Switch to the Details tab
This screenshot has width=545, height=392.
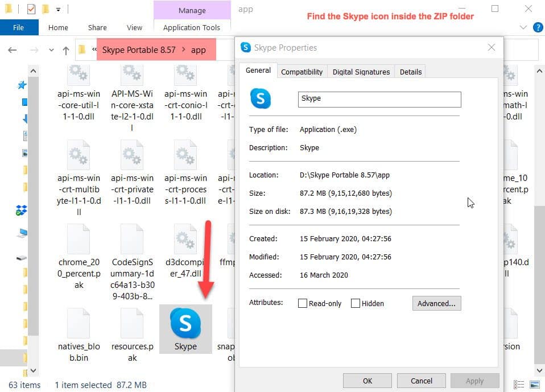coord(411,72)
